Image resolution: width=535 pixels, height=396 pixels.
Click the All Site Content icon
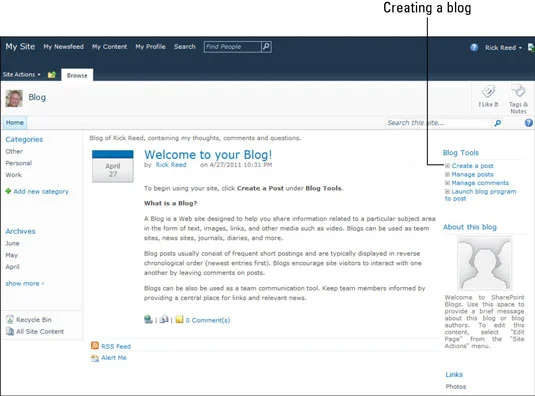[x=10, y=331]
